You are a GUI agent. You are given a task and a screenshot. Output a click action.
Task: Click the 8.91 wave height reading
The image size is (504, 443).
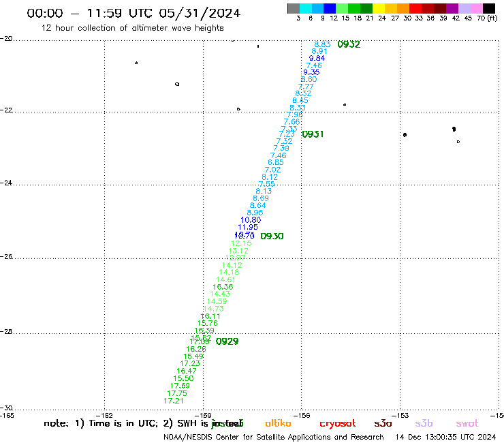coord(319,51)
